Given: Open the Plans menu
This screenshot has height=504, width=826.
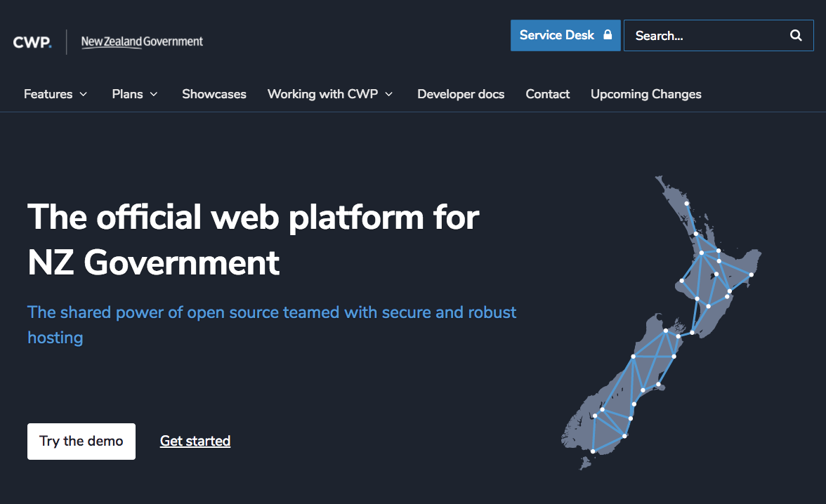Looking at the screenshot, I should pyautogui.click(x=127, y=93).
